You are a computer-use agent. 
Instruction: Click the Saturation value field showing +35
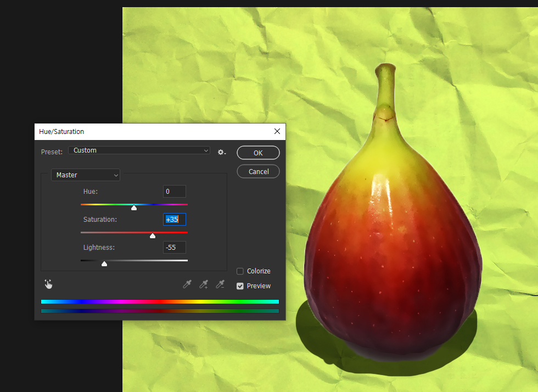[x=175, y=220]
